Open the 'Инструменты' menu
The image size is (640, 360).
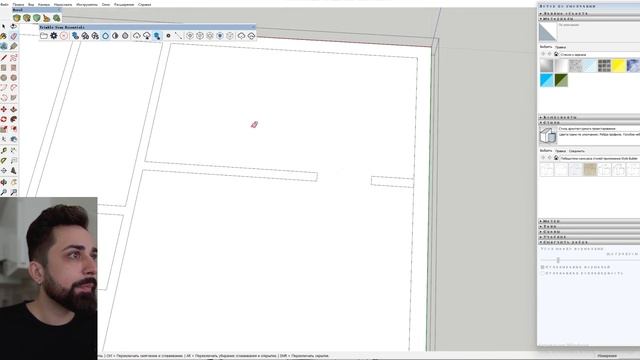tap(87, 4)
